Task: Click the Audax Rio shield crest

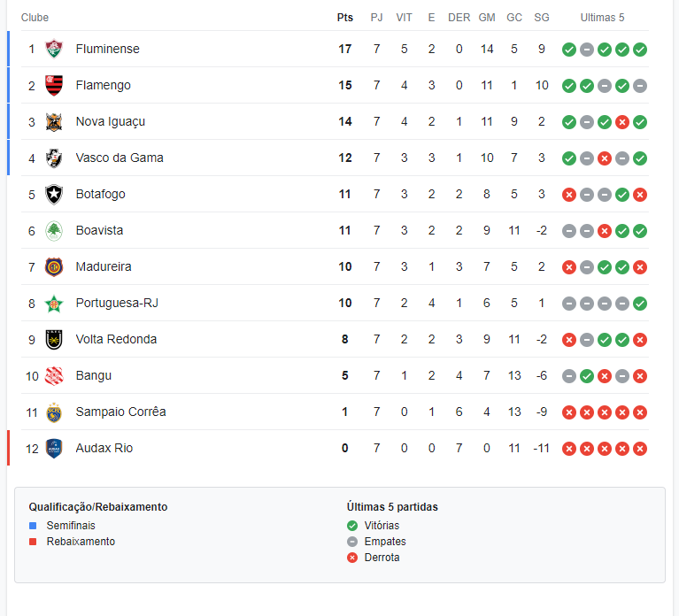Action: 54,449
